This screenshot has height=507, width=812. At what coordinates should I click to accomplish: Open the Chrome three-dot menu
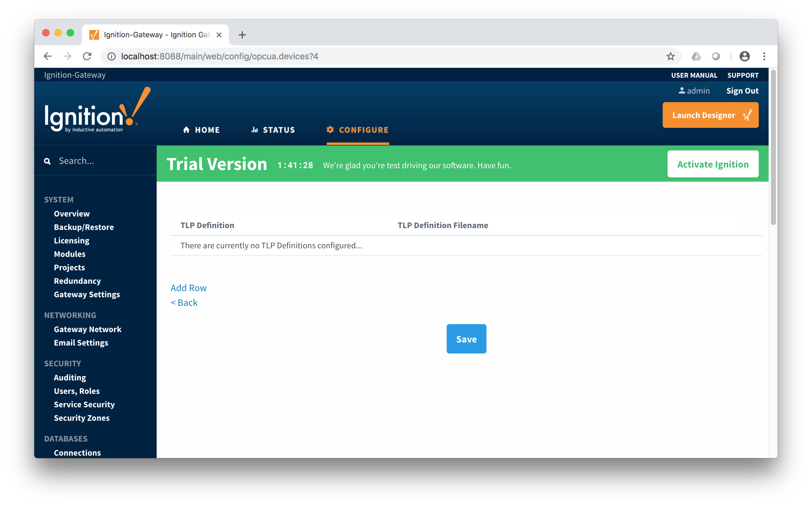pyautogui.click(x=764, y=56)
